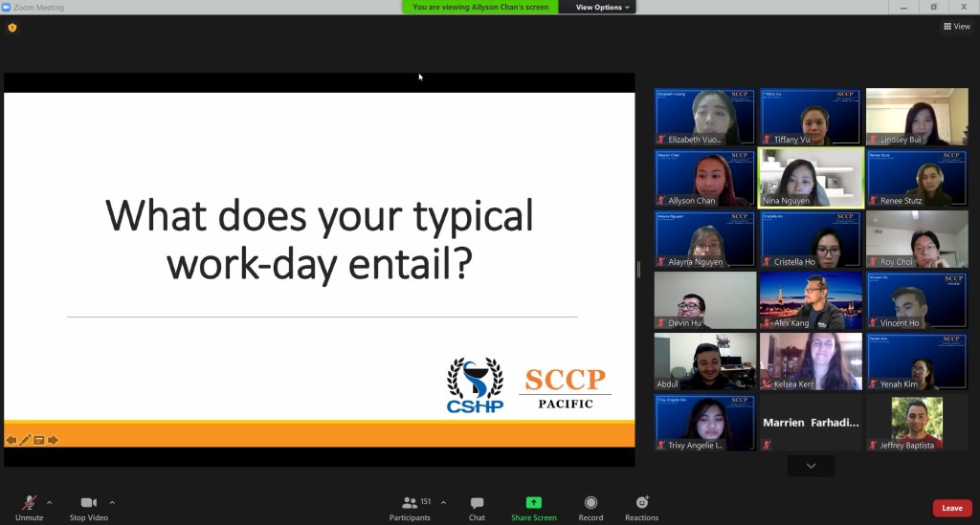The height and width of the screenshot is (525, 980).
Task: Open the View layout menu
Action: click(956, 27)
